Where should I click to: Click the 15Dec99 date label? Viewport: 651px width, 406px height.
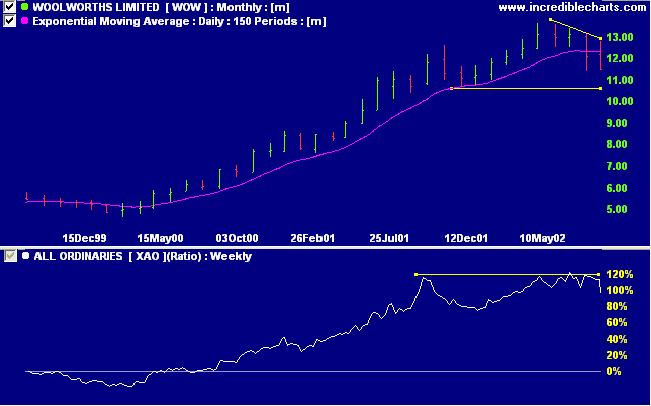click(x=84, y=238)
